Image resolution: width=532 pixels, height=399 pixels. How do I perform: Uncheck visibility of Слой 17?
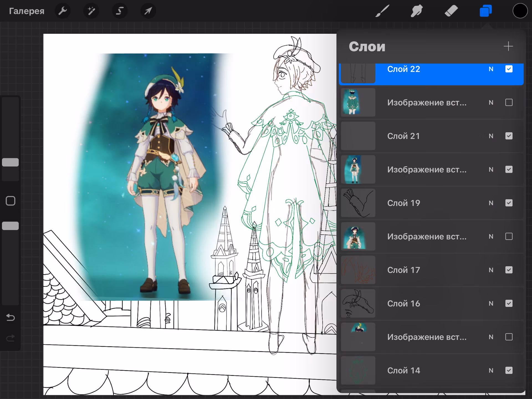pos(509,270)
